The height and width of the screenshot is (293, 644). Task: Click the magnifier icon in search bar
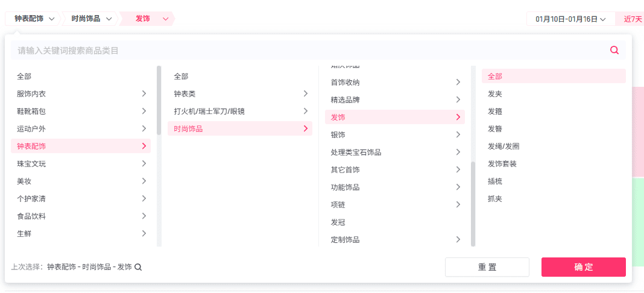614,51
